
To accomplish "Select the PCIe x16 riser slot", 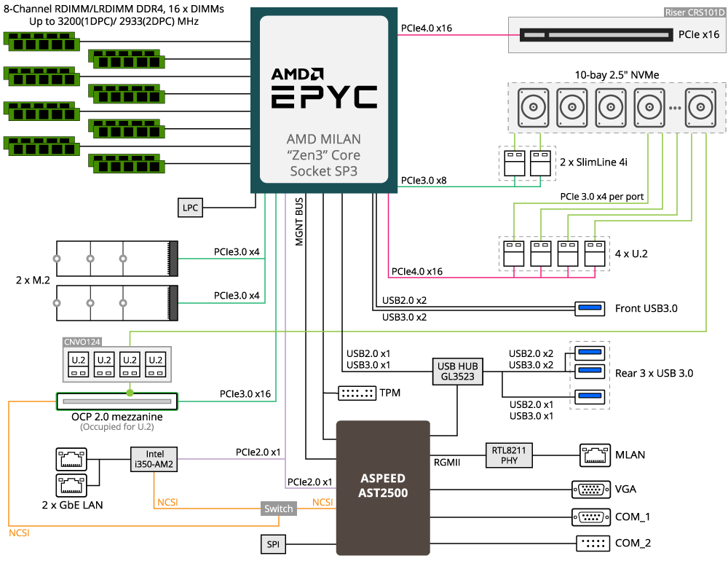I will [x=597, y=34].
